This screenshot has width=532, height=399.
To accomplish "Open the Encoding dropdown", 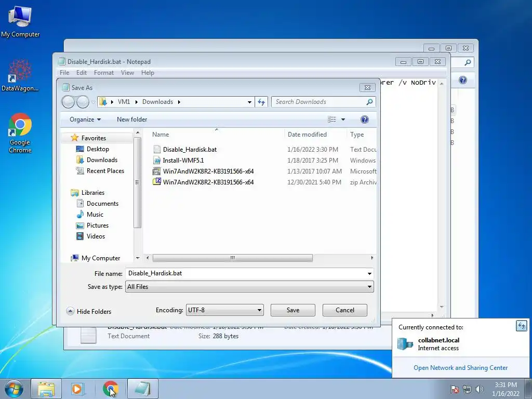I will (x=224, y=310).
